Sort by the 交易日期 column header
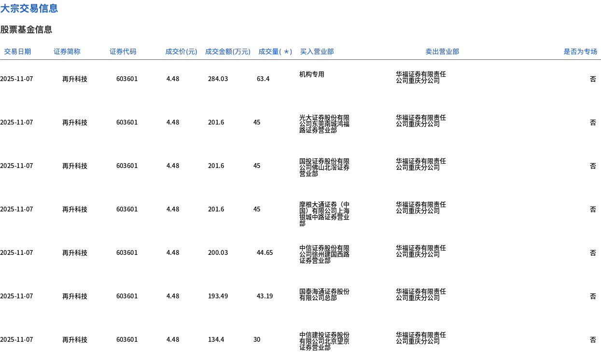Viewport: 601px width, 364px height. (x=17, y=52)
